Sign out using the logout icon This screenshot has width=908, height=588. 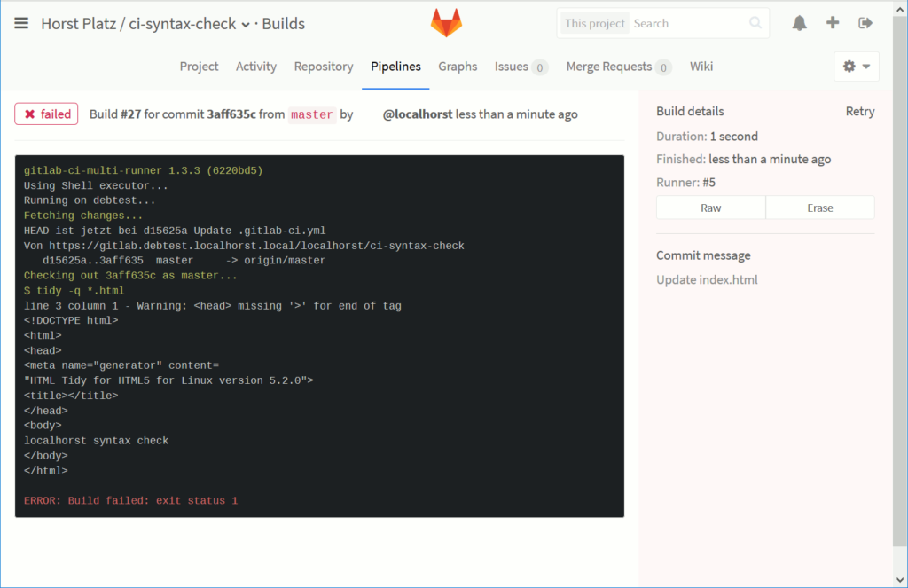click(x=865, y=24)
